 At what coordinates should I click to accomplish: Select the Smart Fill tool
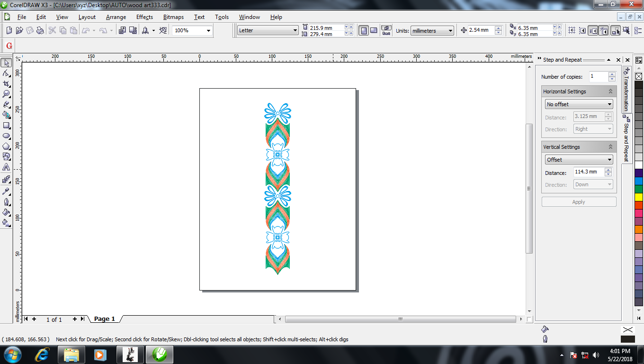point(6,115)
